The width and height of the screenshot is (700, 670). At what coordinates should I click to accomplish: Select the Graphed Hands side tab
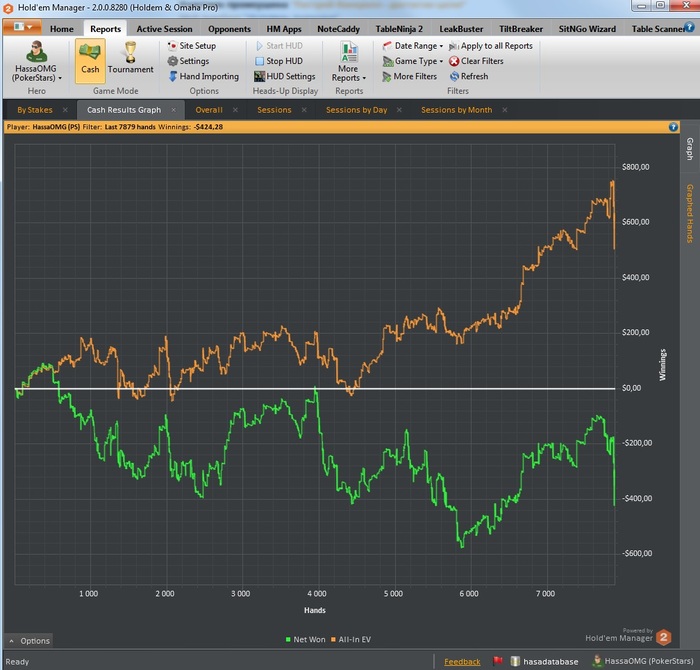point(690,213)
